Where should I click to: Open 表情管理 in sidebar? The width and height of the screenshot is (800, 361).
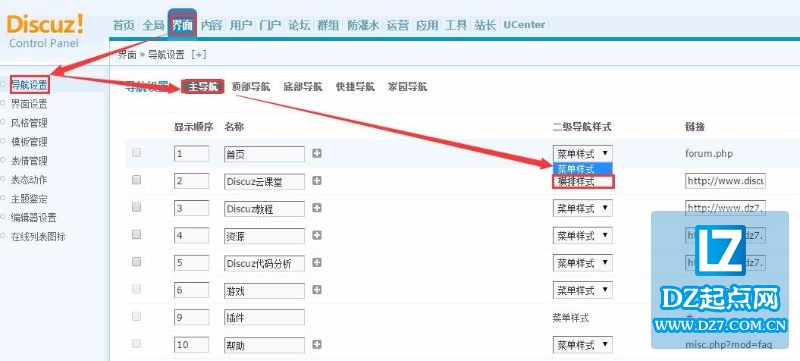[30, 161]
